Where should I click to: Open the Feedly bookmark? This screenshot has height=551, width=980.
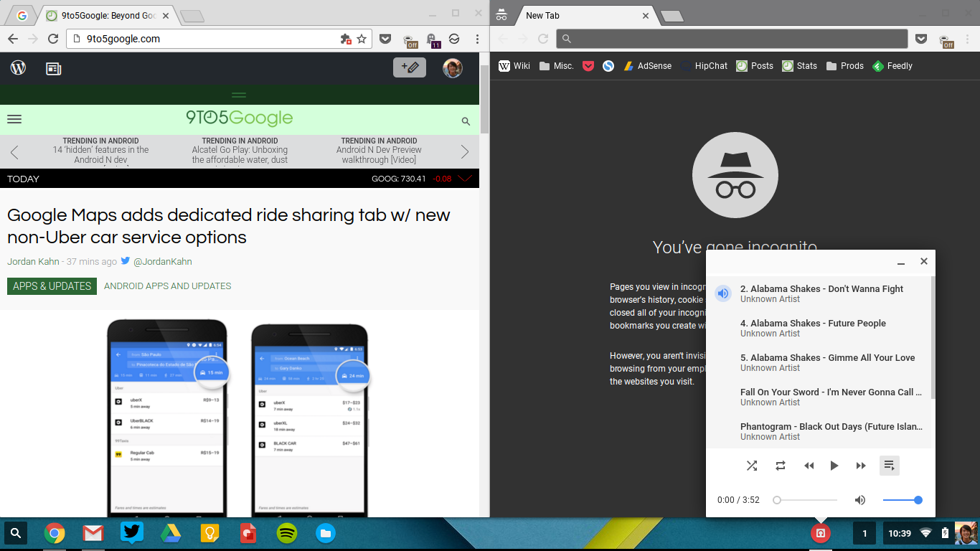pyautogui.click(x=892, y=66)
